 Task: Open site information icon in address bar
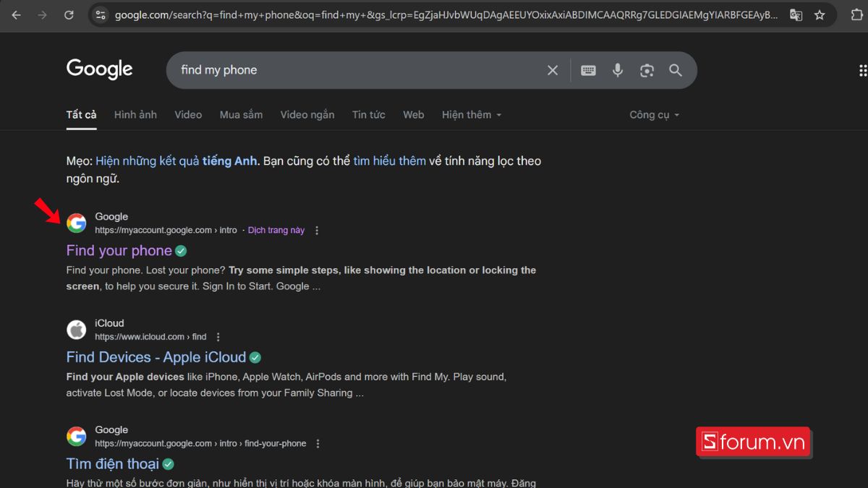[x=101, y=14]
